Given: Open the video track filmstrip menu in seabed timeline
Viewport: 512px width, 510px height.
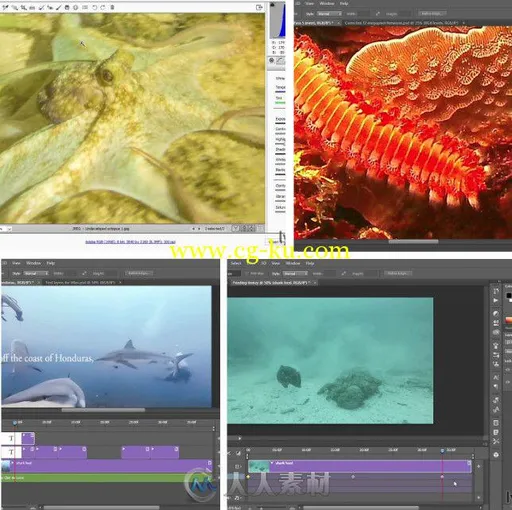Looking at the screenshot, I should click(238, 467).
